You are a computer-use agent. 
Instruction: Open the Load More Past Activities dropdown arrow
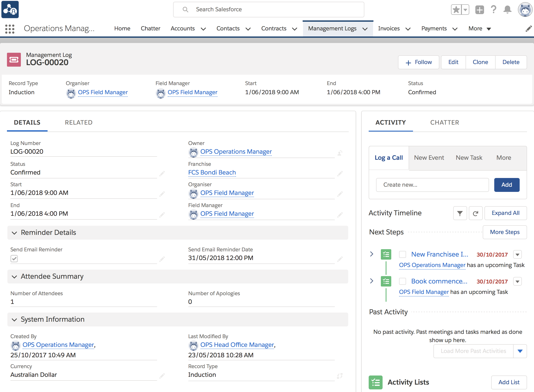[x=520, y=351]
